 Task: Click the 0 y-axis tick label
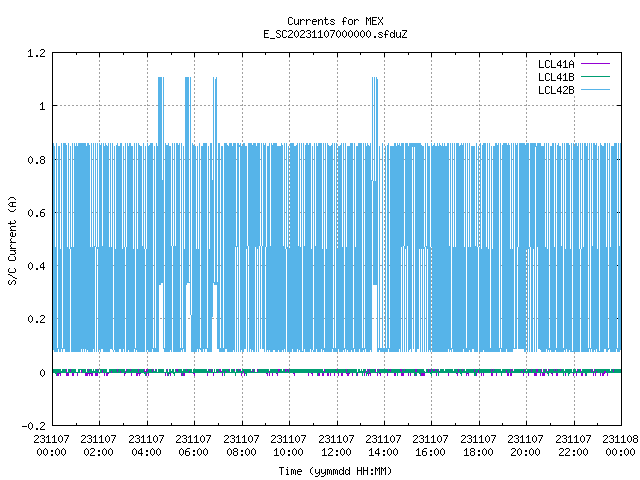point(42,373)
